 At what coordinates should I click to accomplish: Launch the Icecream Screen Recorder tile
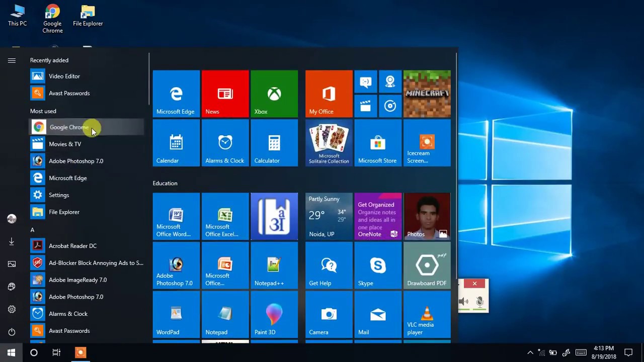[427, 143]
